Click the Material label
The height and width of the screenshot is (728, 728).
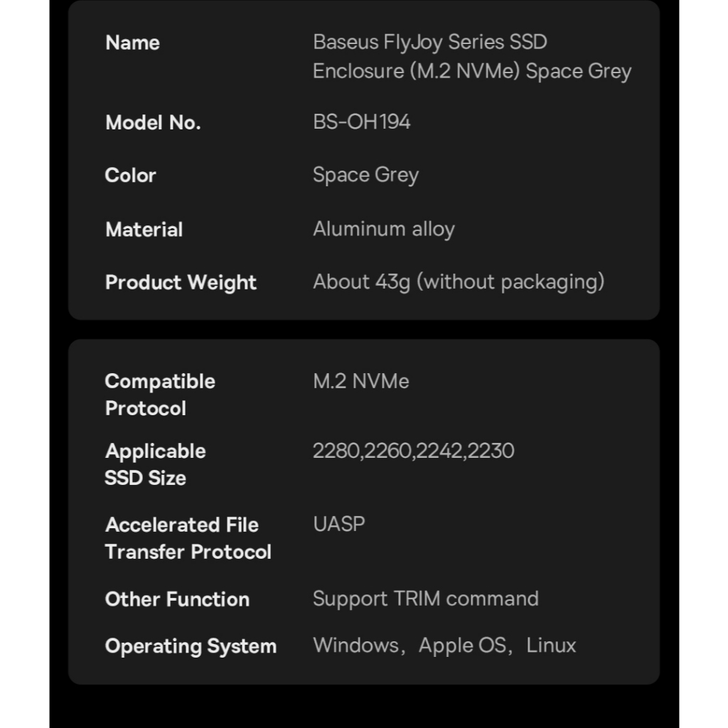coord(144,230)
